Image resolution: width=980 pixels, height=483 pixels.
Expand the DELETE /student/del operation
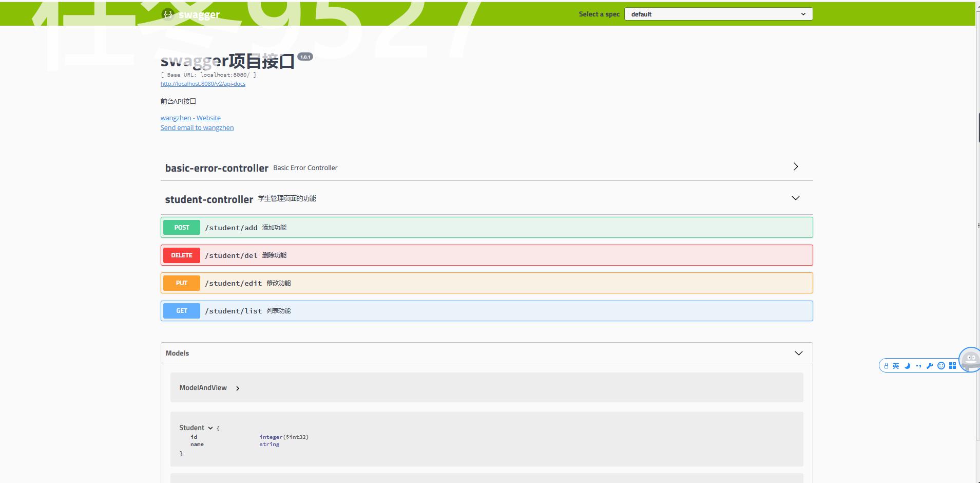coord(487,255)
